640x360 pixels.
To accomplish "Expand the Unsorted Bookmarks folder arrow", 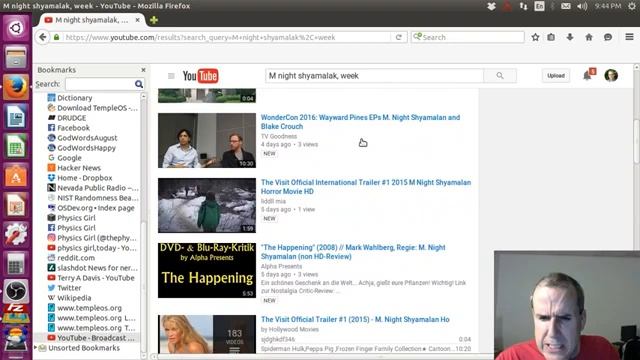I will click(36, 348).
